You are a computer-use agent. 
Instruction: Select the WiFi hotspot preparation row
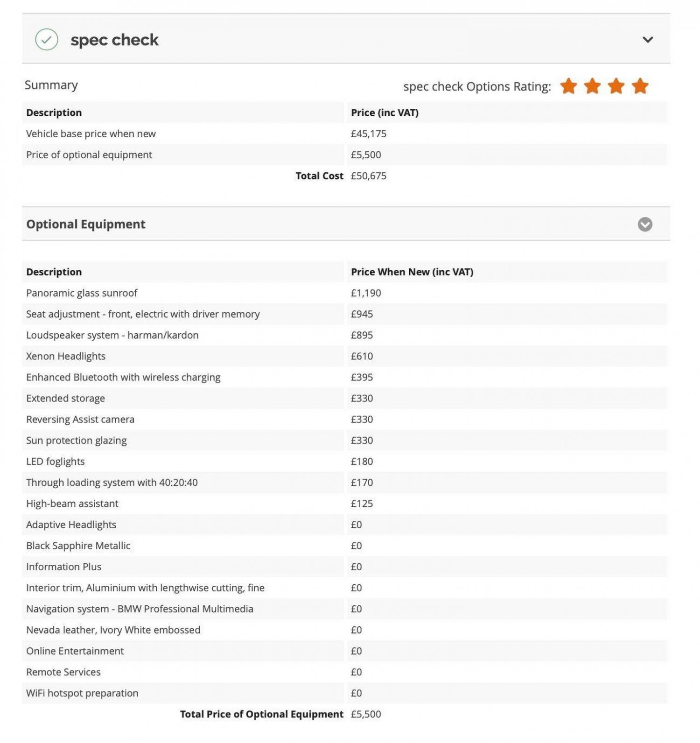tap(82, 693)
